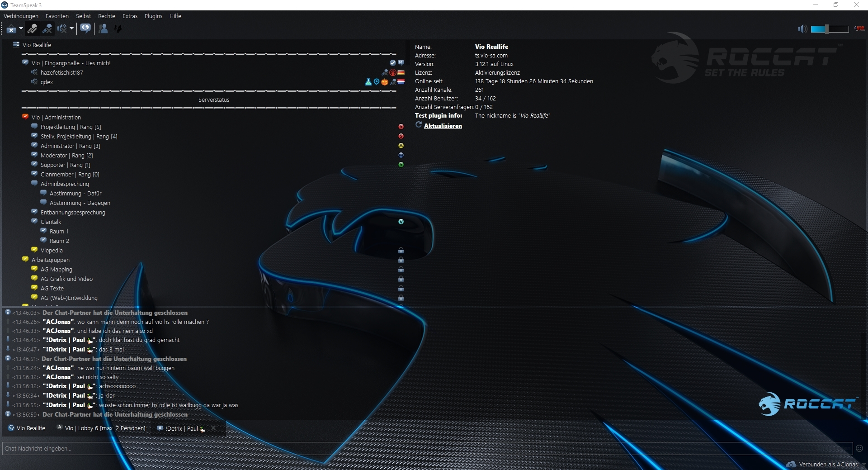Open the speaker mute dropdown arrow
Image resolution: width=868 pixels, height=470 pixels.
(x=71, y=28)
